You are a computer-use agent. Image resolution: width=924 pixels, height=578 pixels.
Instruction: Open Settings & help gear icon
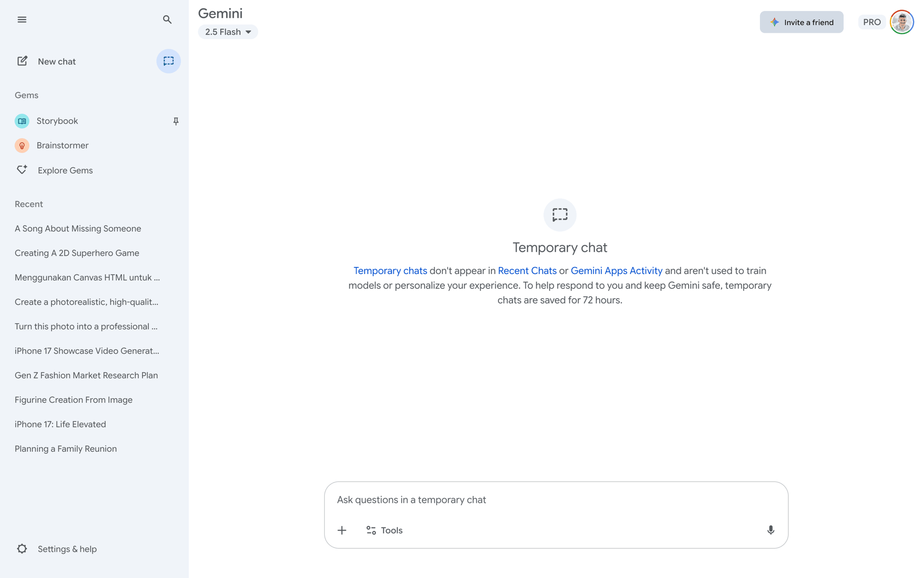pyautogui.click(x=22, y=549)
